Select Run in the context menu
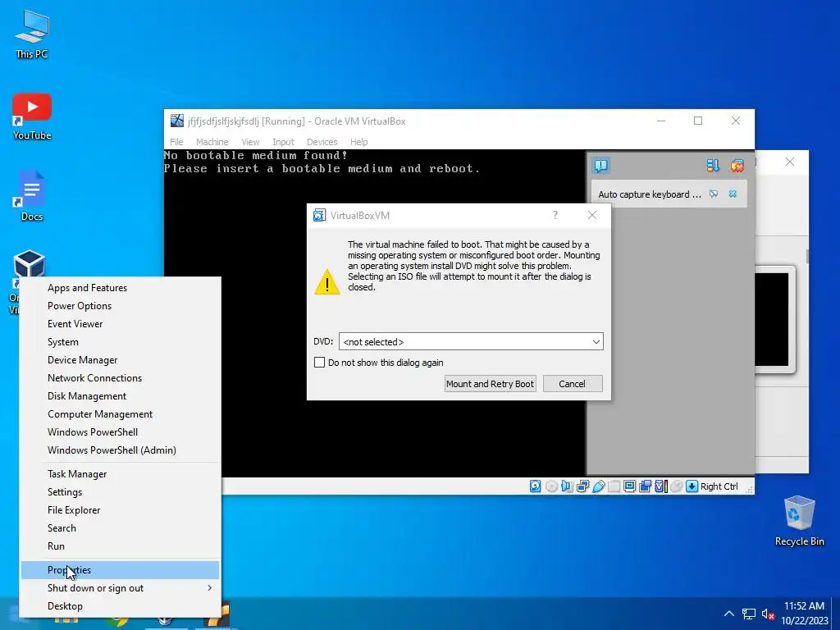The width and height of the screenshot is (840, 630). click(x=120, y=546)
